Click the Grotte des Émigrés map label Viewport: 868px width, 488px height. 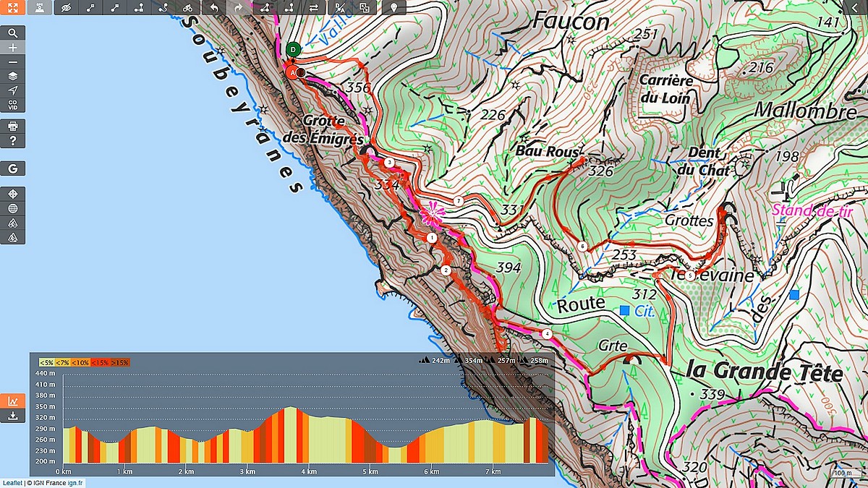click(323, 129)
